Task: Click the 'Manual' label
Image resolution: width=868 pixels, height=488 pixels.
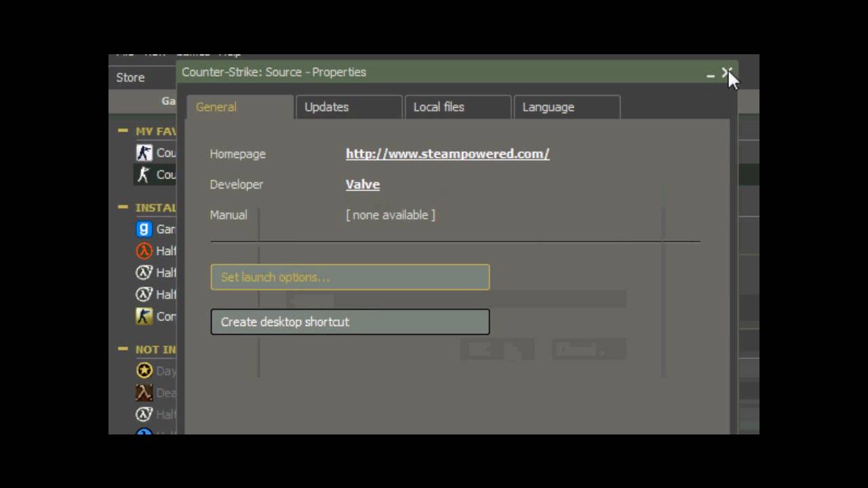Action: (229, 215)
